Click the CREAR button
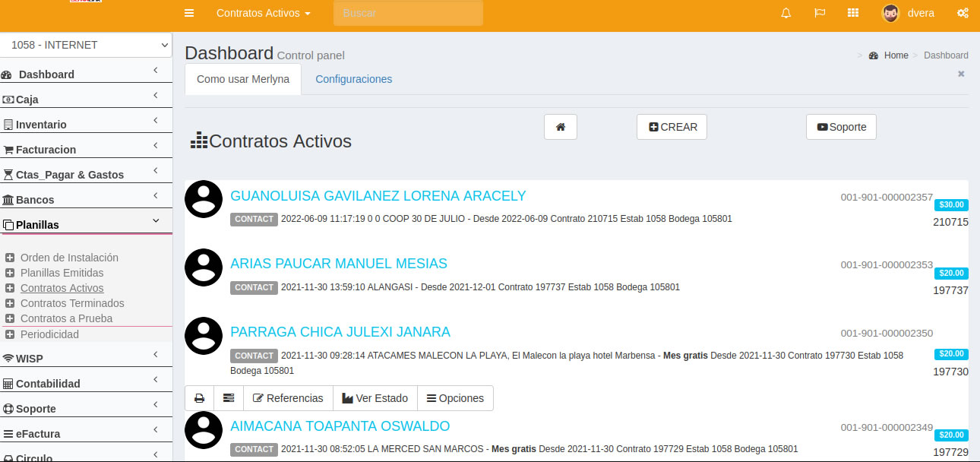The height and width of the screenshot is (462, 980). click(x=672, y=126)
